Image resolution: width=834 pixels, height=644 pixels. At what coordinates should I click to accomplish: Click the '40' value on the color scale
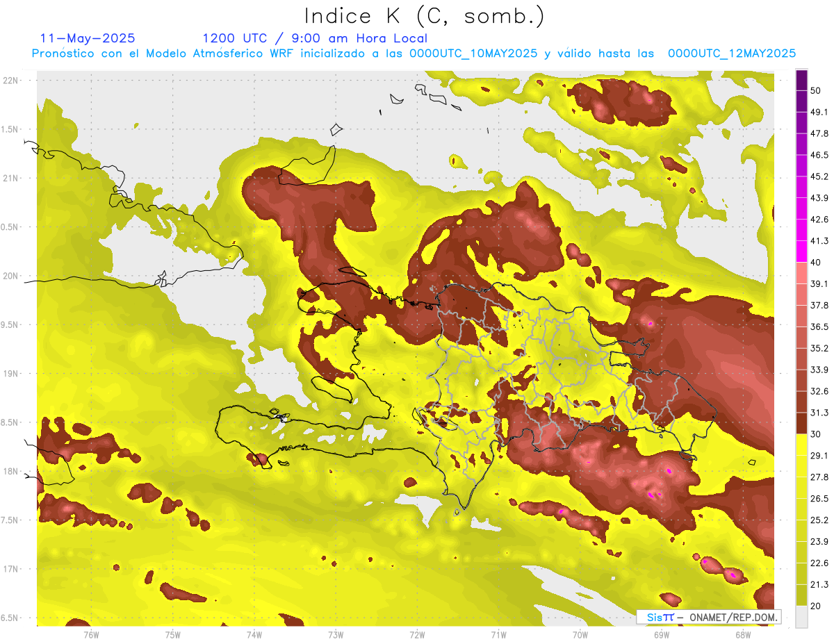click(816, 263)
